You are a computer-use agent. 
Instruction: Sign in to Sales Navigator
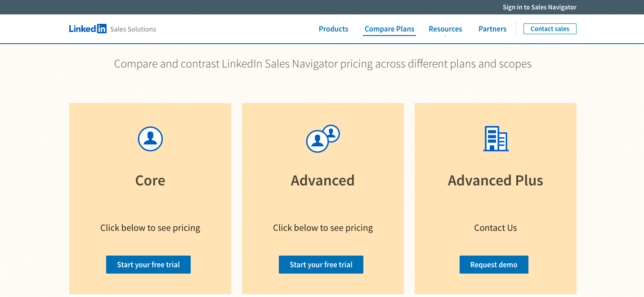(x=539, y=7)
